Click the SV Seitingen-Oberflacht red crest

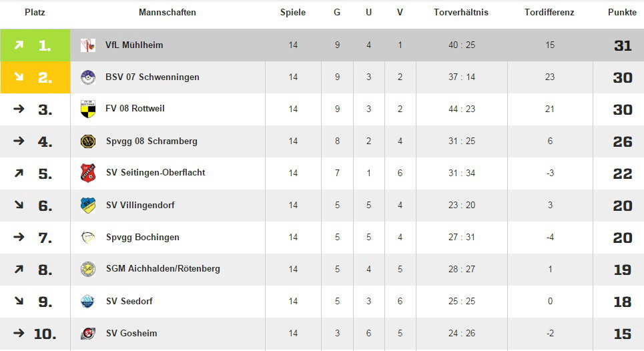pyautogui.click(x=88, y=173)
